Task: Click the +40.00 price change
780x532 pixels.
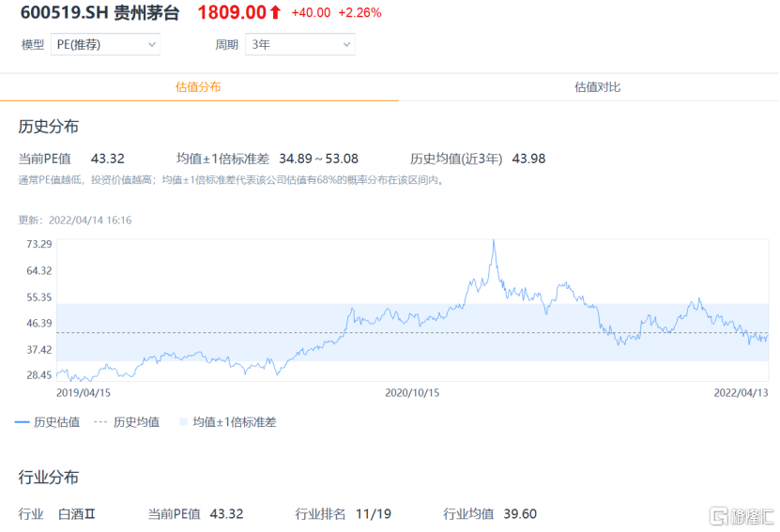Action: click(x=311, y=13)
